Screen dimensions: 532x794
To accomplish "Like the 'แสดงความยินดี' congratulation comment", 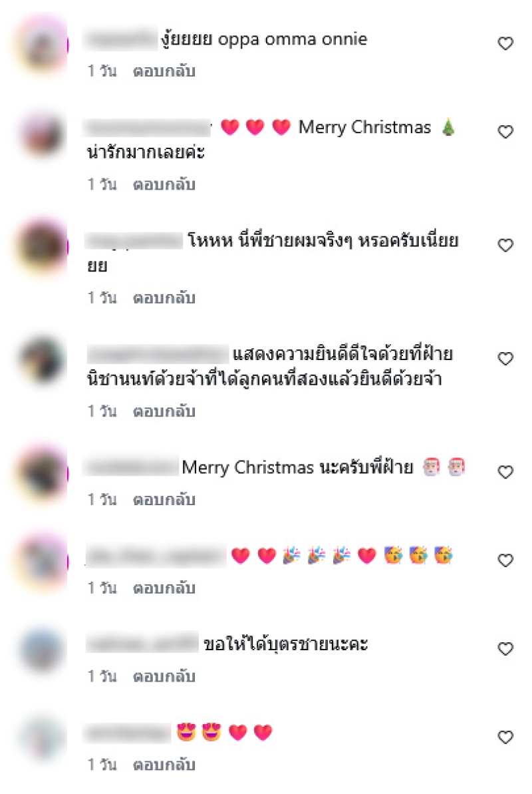I will pos(505,359).
